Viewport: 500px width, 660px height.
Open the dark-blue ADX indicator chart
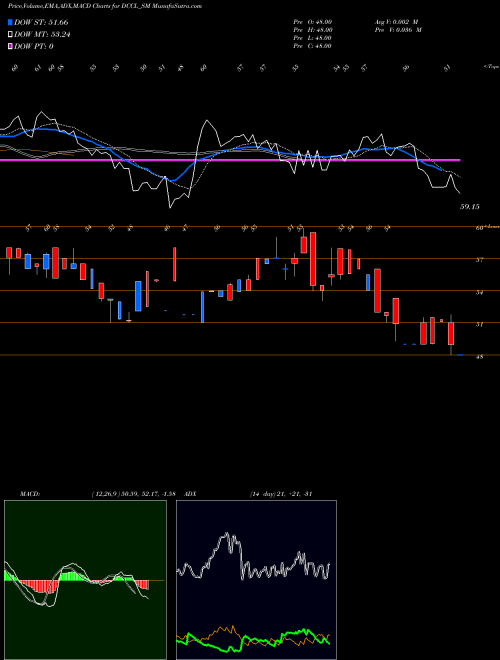coord(256,580)
